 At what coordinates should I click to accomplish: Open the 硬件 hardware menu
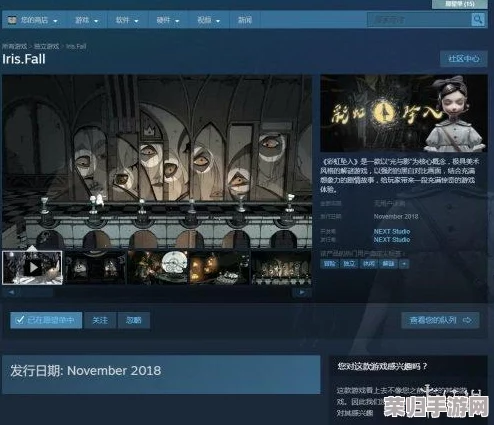(168, 20)
